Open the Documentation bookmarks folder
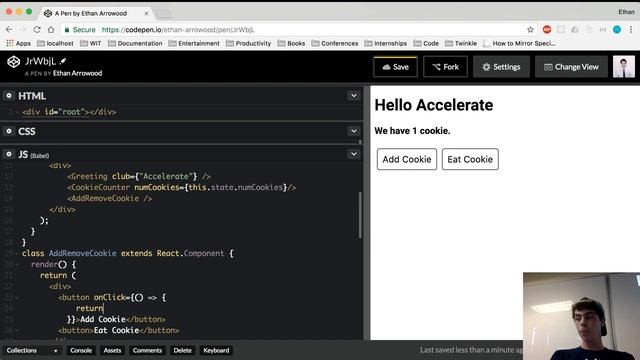The width and height of the screenshot is (640, 360). 135,43
